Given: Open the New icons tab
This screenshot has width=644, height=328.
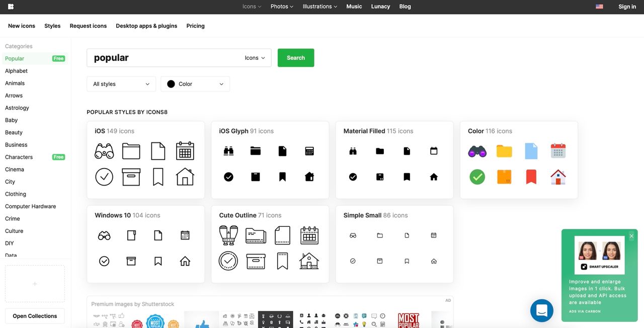Looking at the screenshot, I should [x=22, y=26].
